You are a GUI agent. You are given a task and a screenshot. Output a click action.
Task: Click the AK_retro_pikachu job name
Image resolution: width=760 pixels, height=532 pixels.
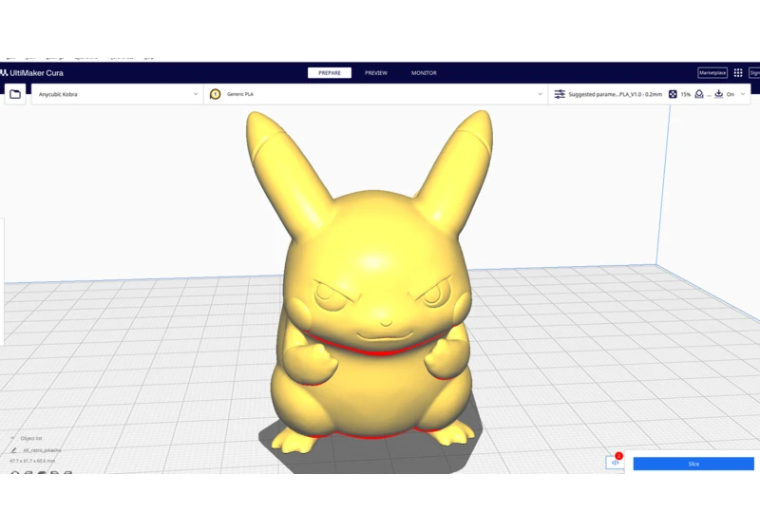42,450
